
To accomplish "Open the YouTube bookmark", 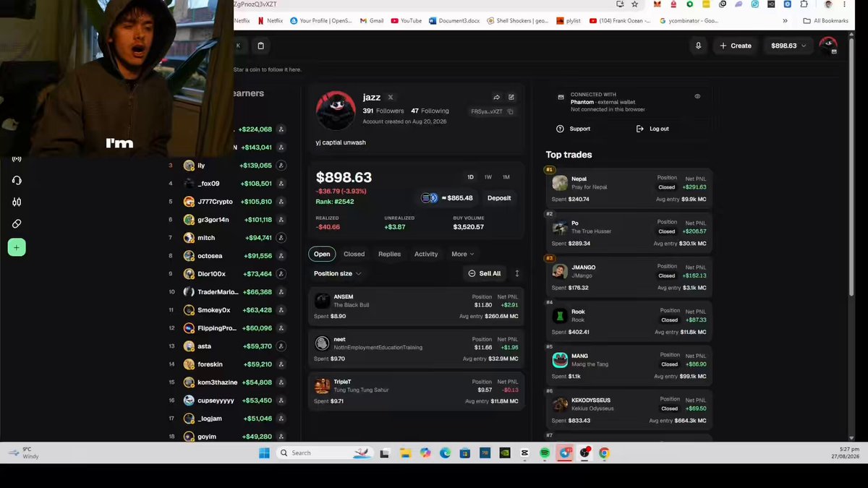I will pos(407,21).
